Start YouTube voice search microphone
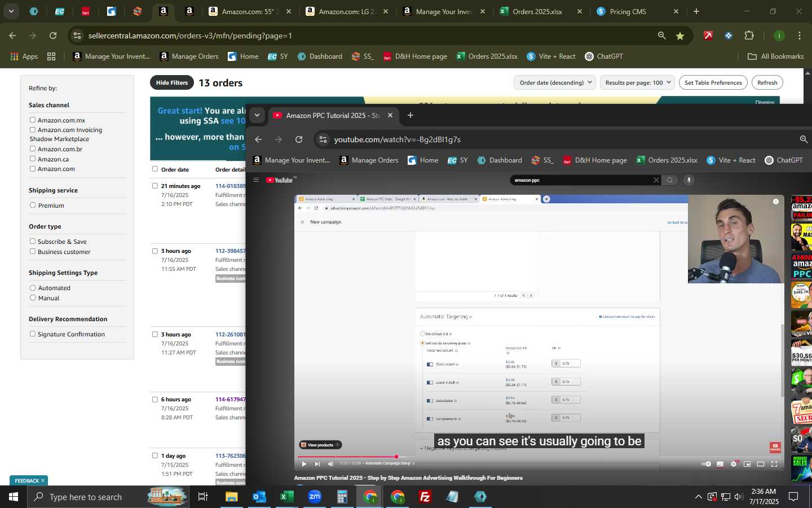This screenshot has width=812, height=508. coord(689,180)
